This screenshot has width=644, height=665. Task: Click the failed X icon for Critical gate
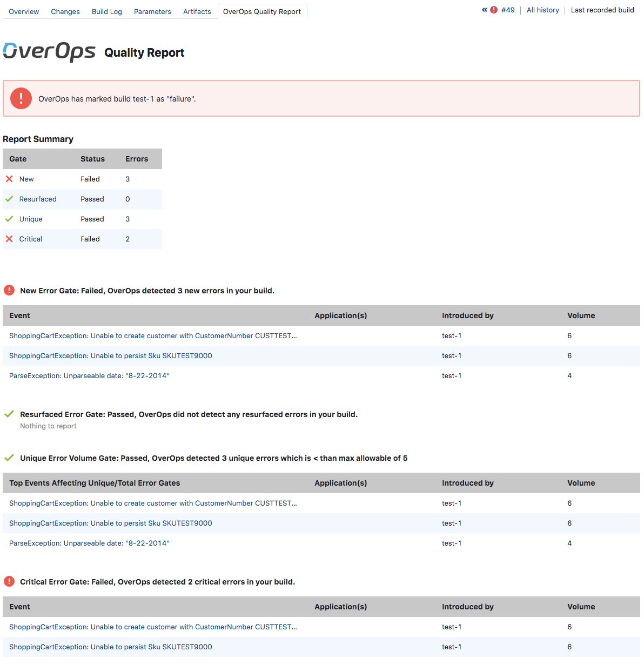(9, 239)
